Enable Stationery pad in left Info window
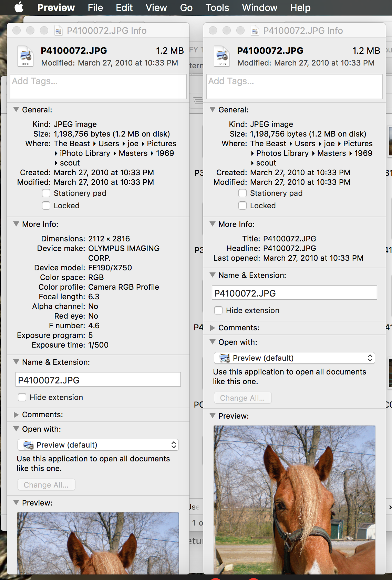 (x=46, y=193)
